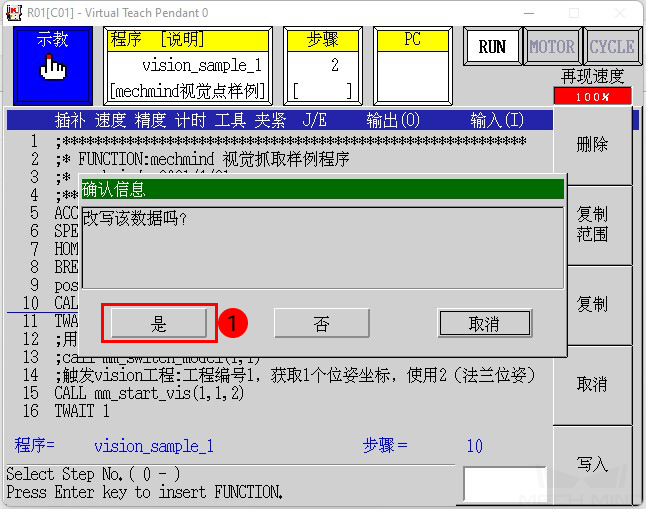Click the 取消 side panel button
The height and width of the screenshot is (509, 646).
pyautogui.click(x=592, y=385)
